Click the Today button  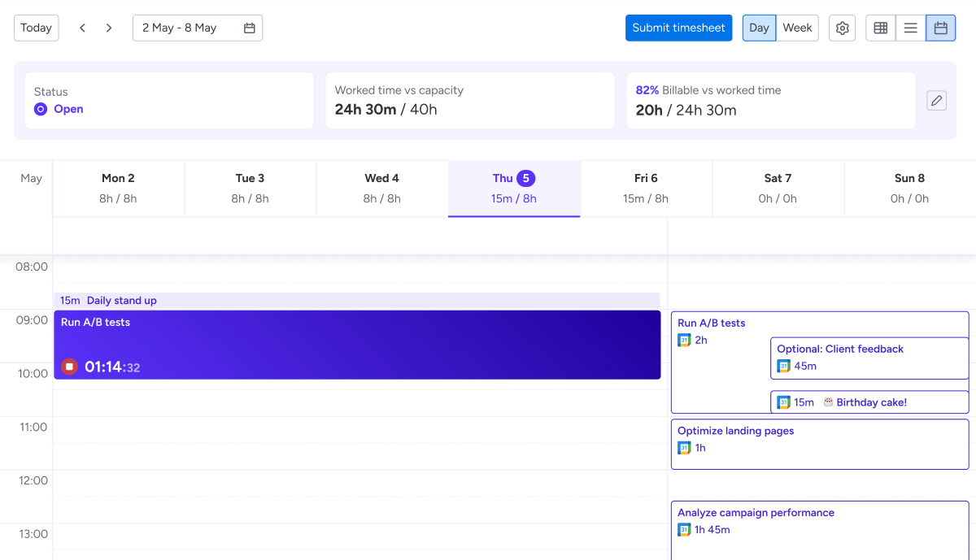coord(36,28)
